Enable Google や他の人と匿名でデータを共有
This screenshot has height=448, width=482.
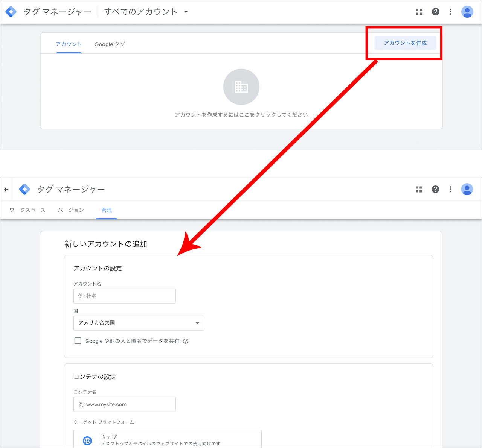[78, 341]
